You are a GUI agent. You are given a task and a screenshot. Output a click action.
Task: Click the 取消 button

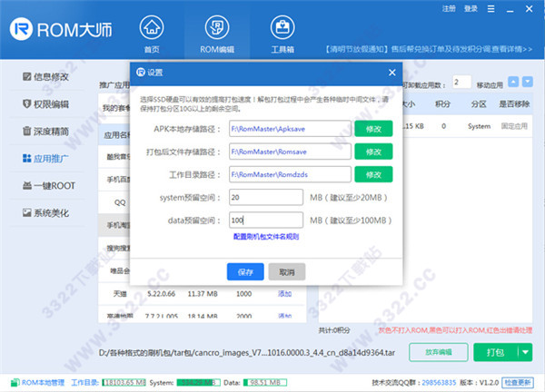[287, 272]
